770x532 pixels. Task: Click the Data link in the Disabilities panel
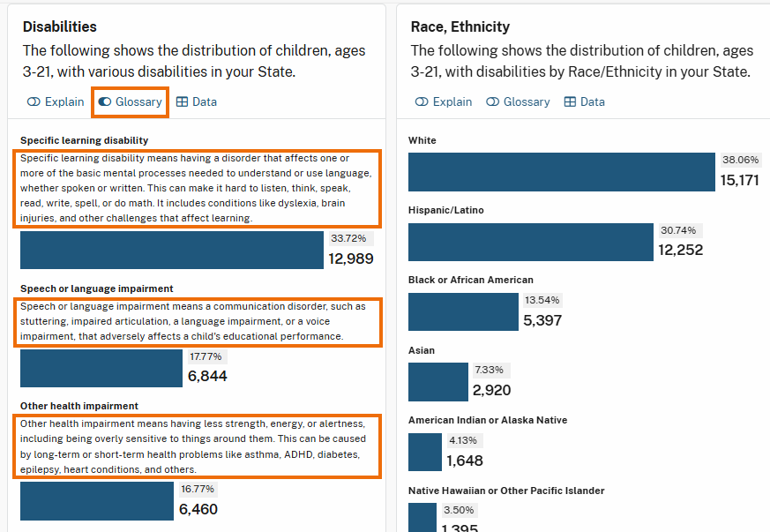pyautogui.click(x=196, y=101)
